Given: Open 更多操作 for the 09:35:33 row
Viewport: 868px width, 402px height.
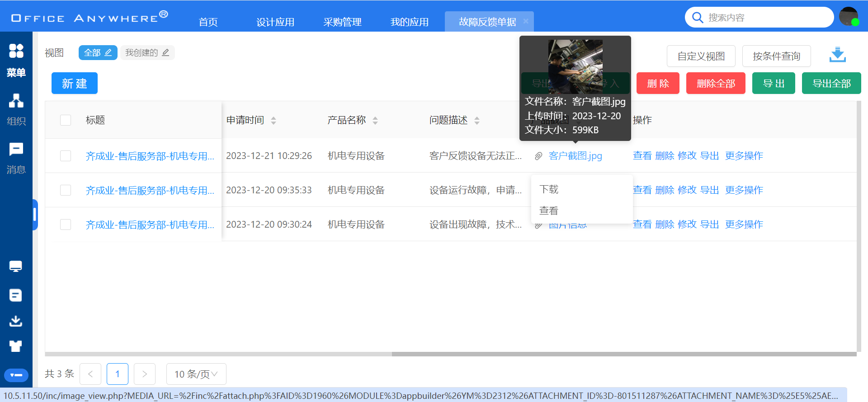Looking at the screenshot, I should pos(744,190).
